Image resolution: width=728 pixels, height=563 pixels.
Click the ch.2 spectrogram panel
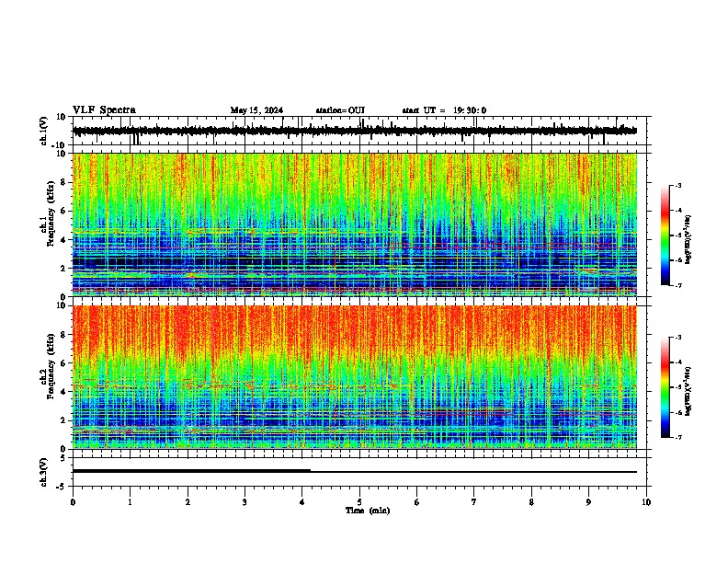[355, 377]
